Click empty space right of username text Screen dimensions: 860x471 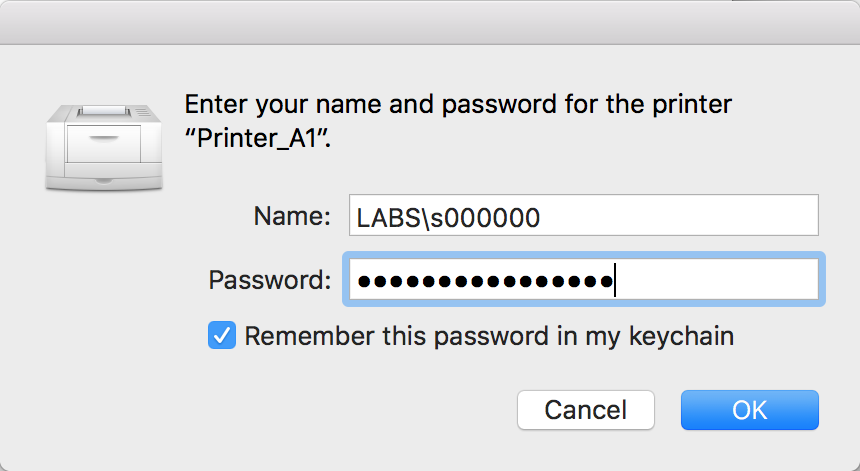(680, 215)
